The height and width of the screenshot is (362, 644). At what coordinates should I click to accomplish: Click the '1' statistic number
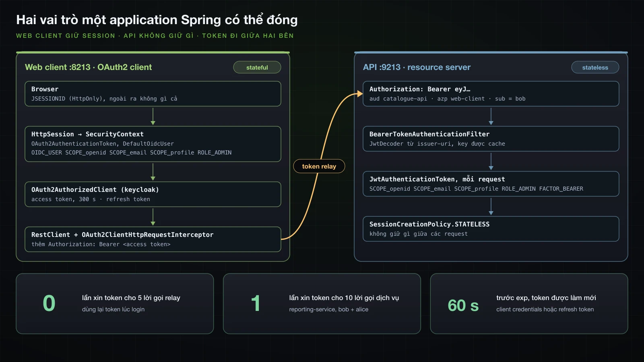pos(256,303)
